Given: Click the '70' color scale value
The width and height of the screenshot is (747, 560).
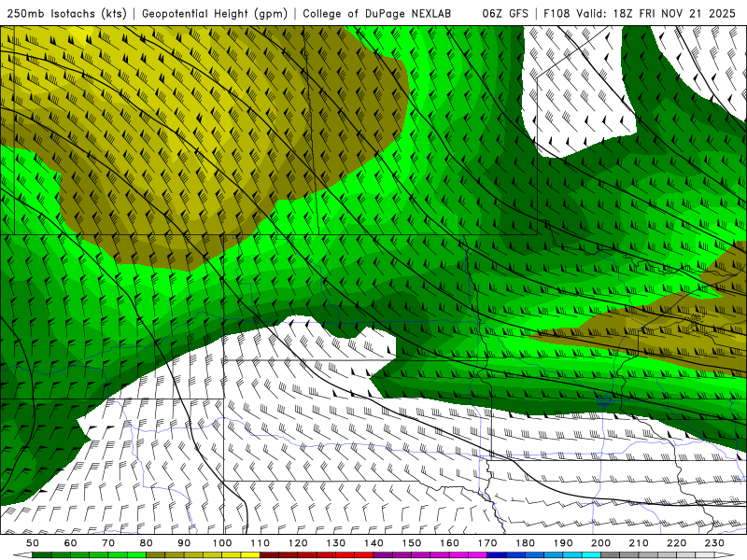Looking at the screenshot, I should pos(108,543).
